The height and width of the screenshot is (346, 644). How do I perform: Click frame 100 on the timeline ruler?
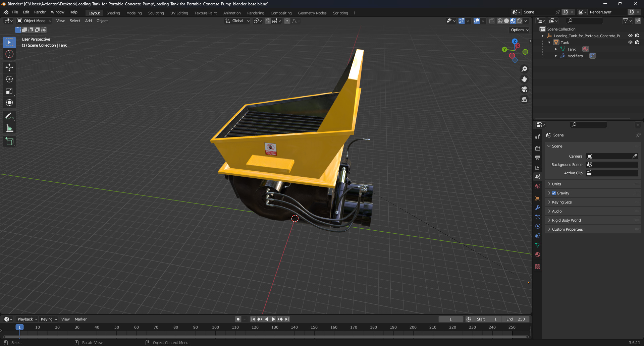(x=215, y=327)
